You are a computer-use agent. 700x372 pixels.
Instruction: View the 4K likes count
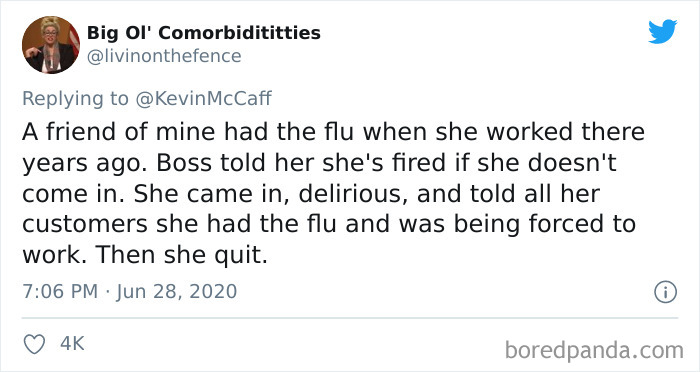coord(72,344)
